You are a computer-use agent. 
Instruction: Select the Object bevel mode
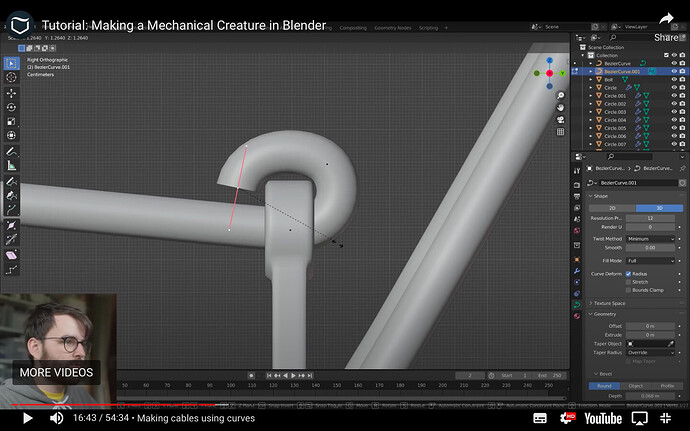[635, 386]
